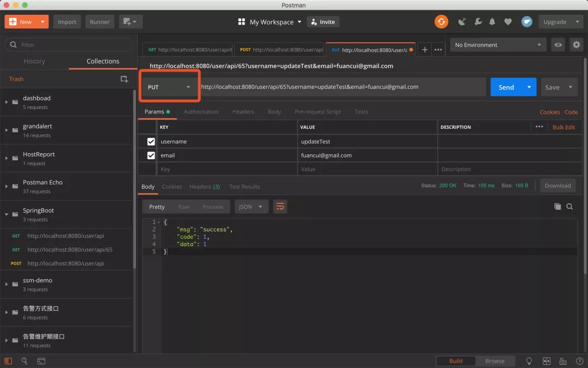
Task: Click the Send button
Action: point(506,87)
